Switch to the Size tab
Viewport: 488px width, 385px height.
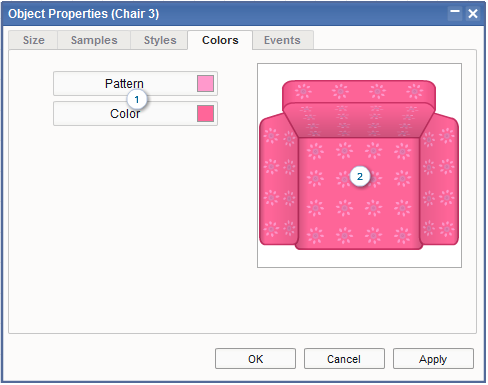coord(33,40)
